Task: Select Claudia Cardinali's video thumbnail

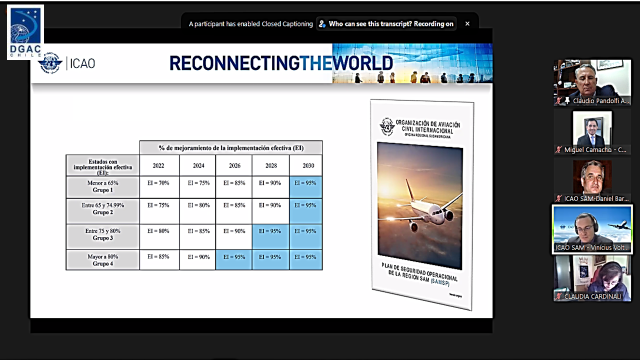Action: coord(592,278)
